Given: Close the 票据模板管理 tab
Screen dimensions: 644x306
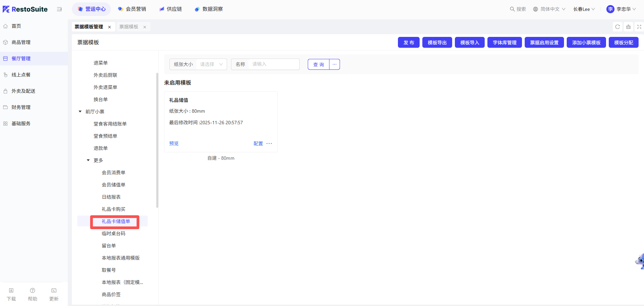Looking at the screenshot, I should [109, 27].
